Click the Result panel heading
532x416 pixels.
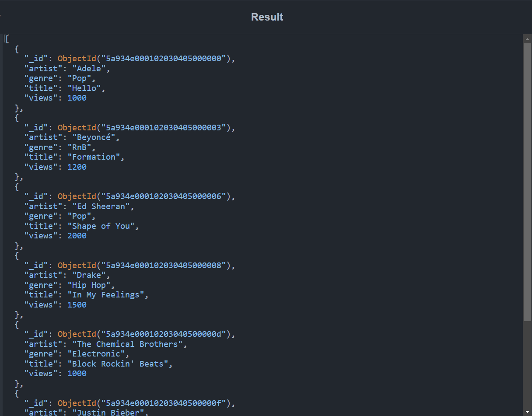(267, 17)
